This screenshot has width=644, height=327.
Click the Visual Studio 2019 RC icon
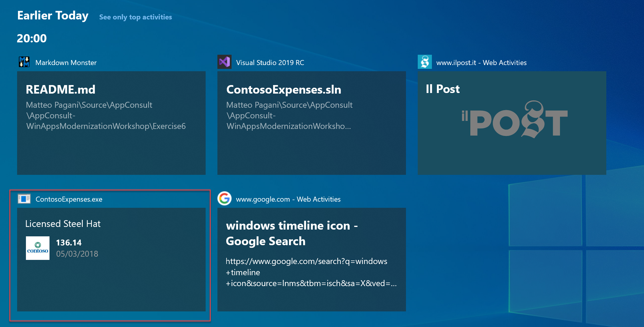pos(224,63)
